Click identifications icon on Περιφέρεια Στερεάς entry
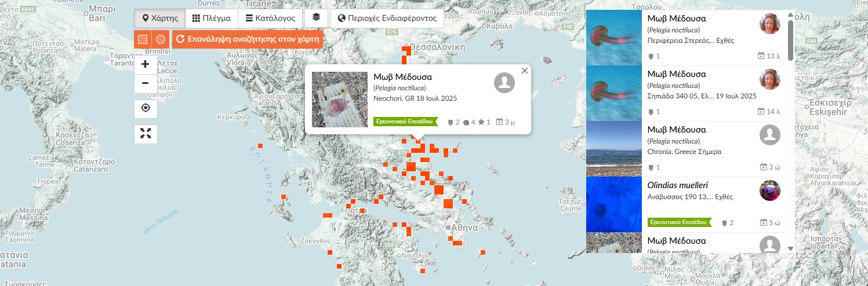This screenshot has height=286, width=868. coord(652,56)
